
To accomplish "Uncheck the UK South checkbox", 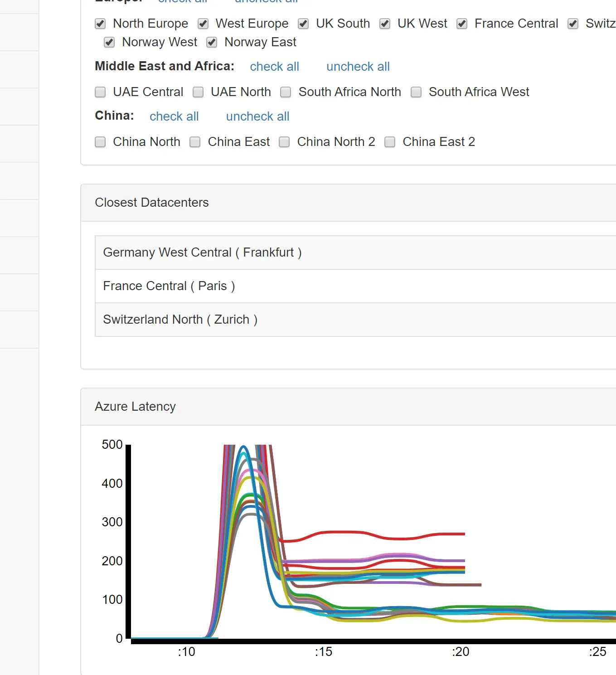I will tap(303, 24).
